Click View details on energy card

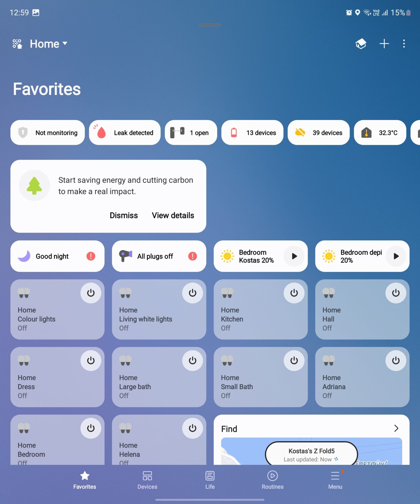click(x=173, y=216)
